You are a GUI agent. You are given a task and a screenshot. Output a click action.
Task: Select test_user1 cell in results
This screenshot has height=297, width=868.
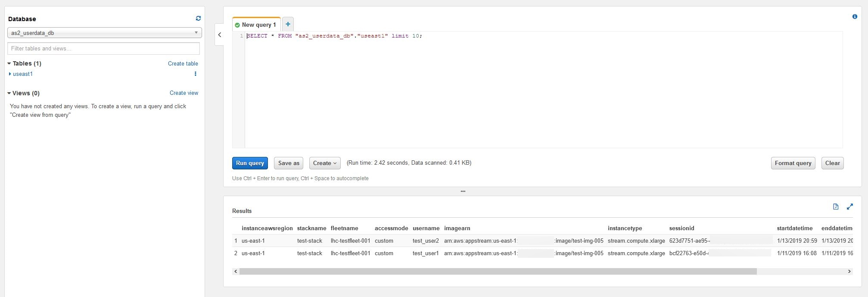coord(426,253)
